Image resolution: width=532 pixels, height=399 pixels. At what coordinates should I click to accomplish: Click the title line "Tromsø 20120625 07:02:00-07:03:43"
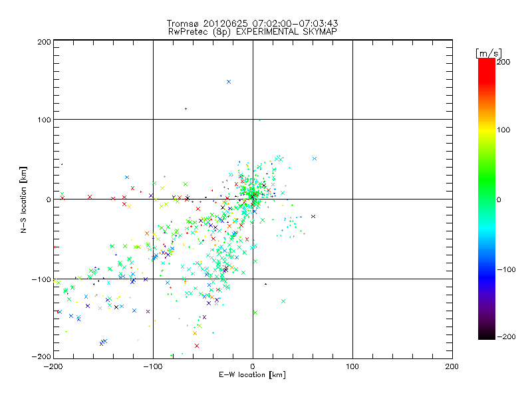[x=252, y=23]
